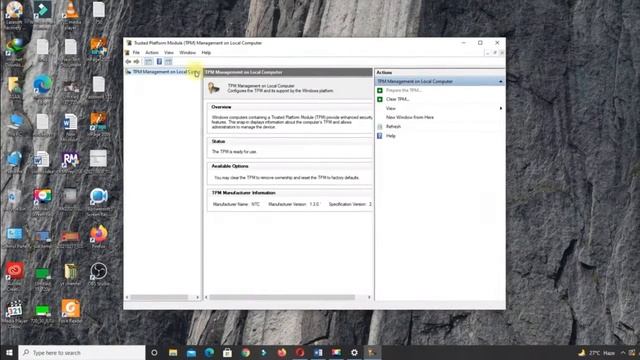Open the View menu in menu bar
The image size is (640, 360).
tap(169, 53)
